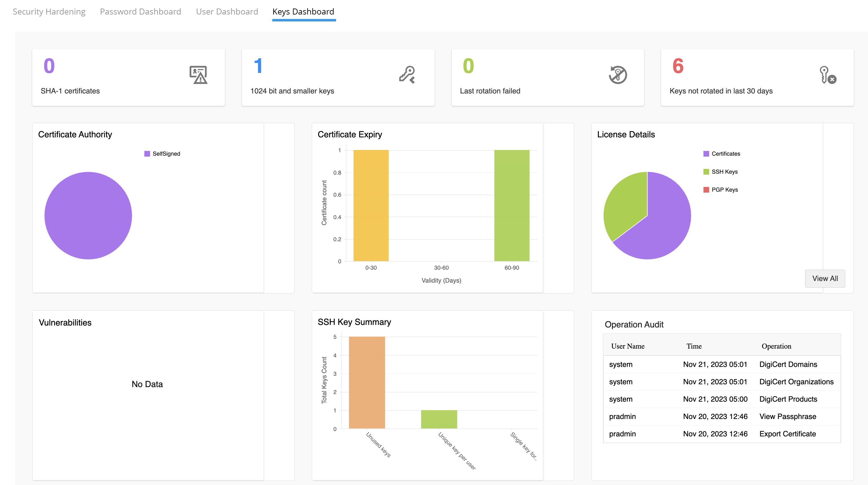Viewport: 868px width, 485px height.
Task: Sort the Time column header
Action: click(694, 346)
